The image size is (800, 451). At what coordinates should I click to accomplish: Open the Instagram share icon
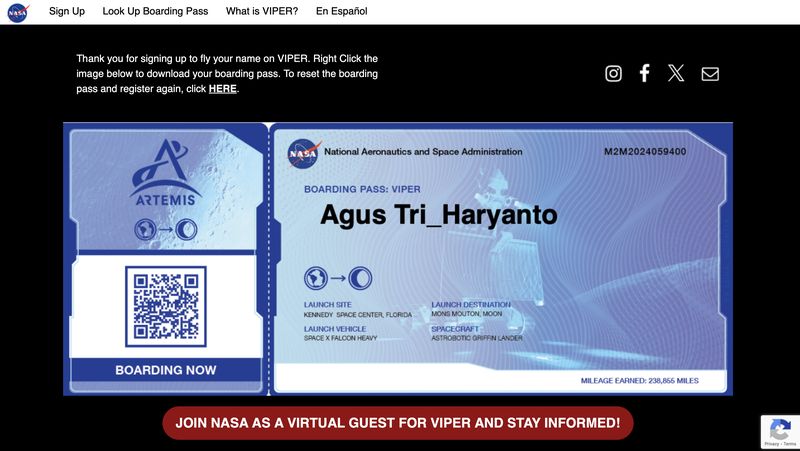tap(613, 73)
